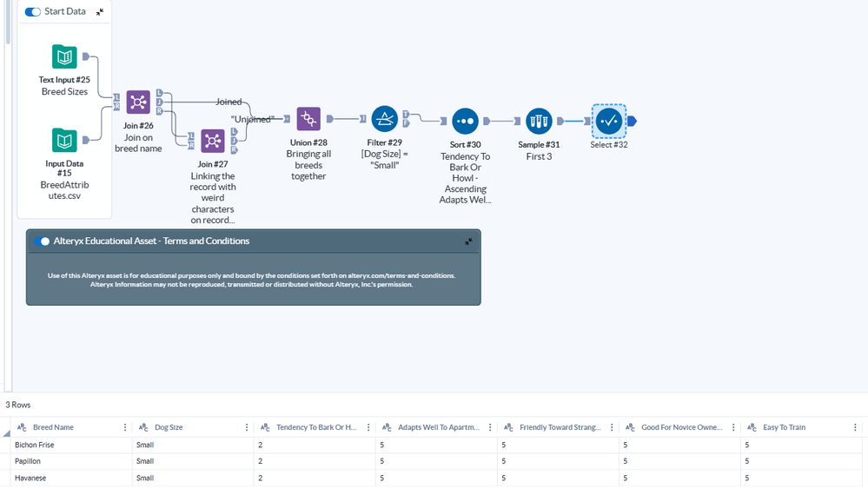
Task: Click input anchor of Sample #31
Action: 517,121
